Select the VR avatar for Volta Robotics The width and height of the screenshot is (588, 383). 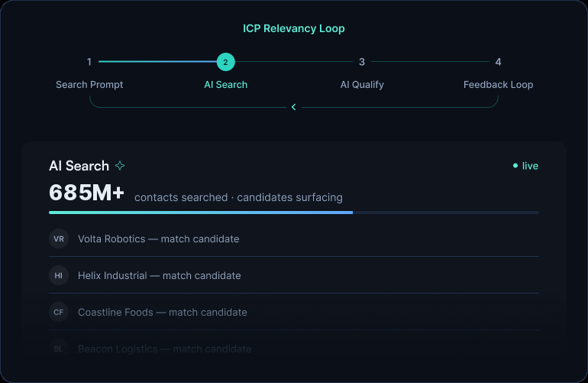(x=59, y=239)
